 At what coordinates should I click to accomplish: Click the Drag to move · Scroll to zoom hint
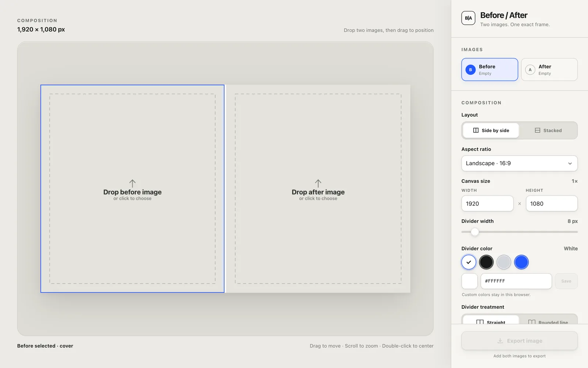click(372, 346)
